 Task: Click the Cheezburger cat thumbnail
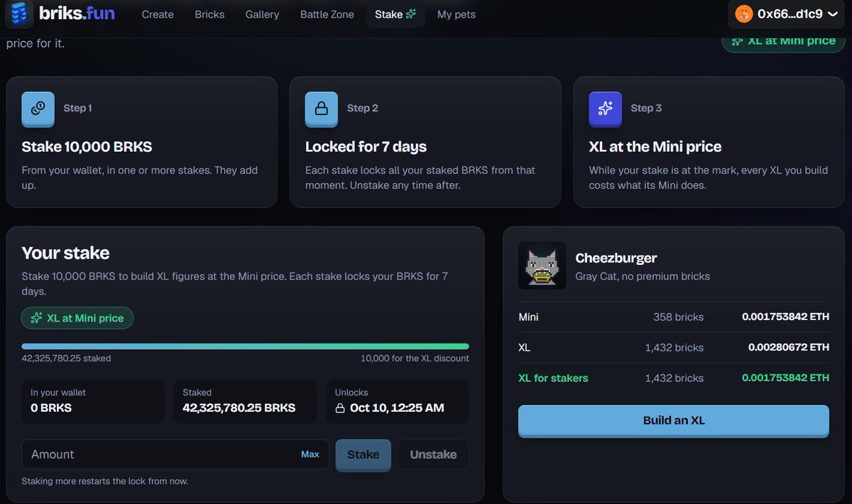[x=542, y=265]
